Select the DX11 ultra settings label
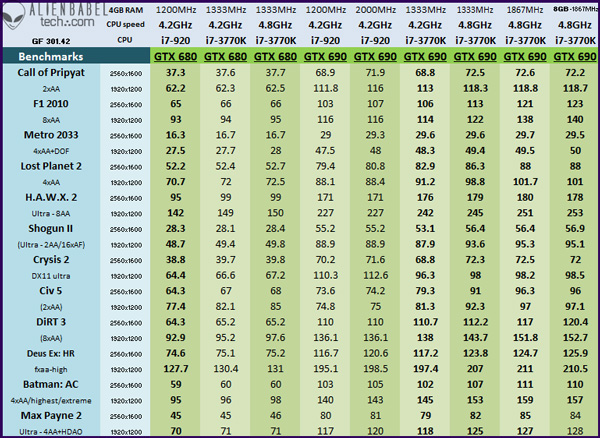This screenshot has height=438, width=600. [x=51, y=276]
